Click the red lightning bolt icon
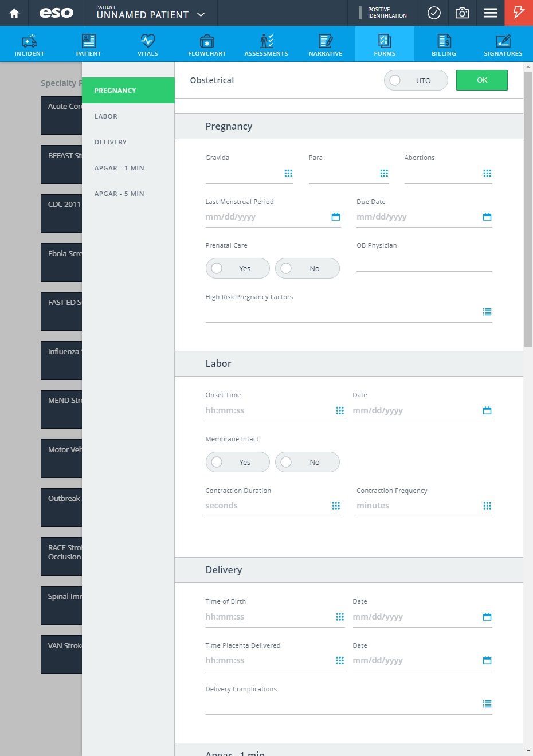 pyautogui.click(x=519, y=13)
